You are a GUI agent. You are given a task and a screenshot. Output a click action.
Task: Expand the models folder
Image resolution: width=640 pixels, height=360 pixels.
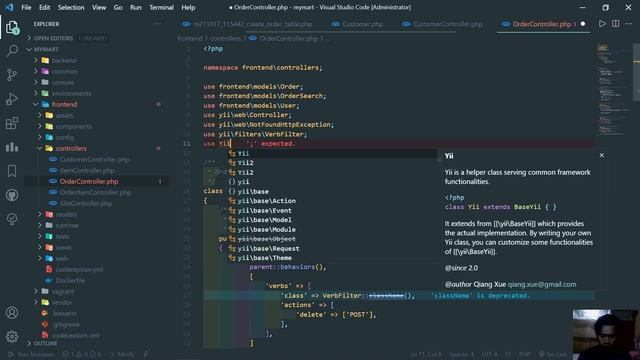(66, 214)
